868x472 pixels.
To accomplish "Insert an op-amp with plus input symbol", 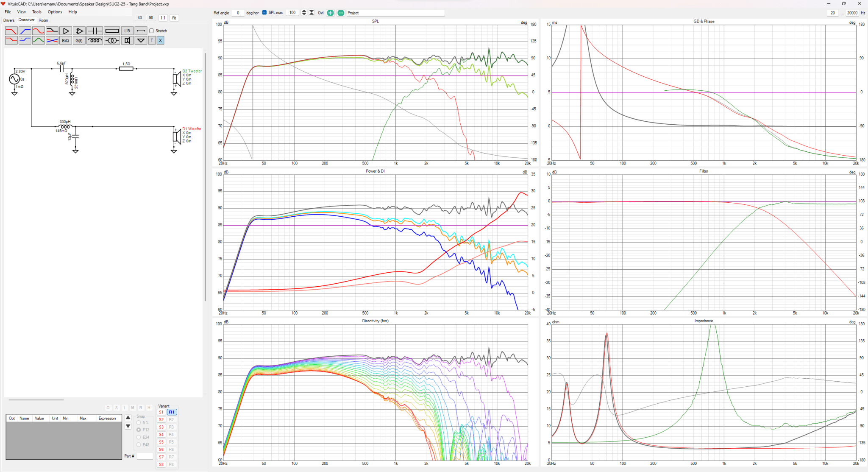I will tap(79, 31).
